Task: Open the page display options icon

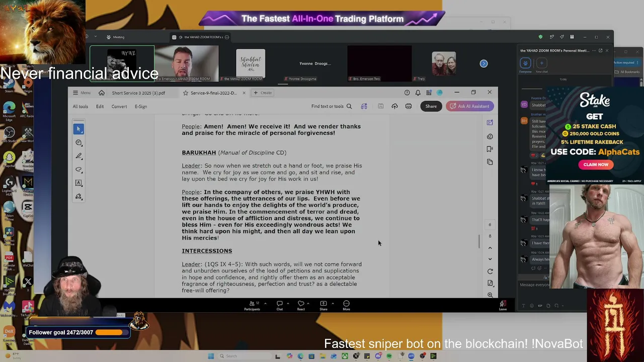Action: [490, 283]
